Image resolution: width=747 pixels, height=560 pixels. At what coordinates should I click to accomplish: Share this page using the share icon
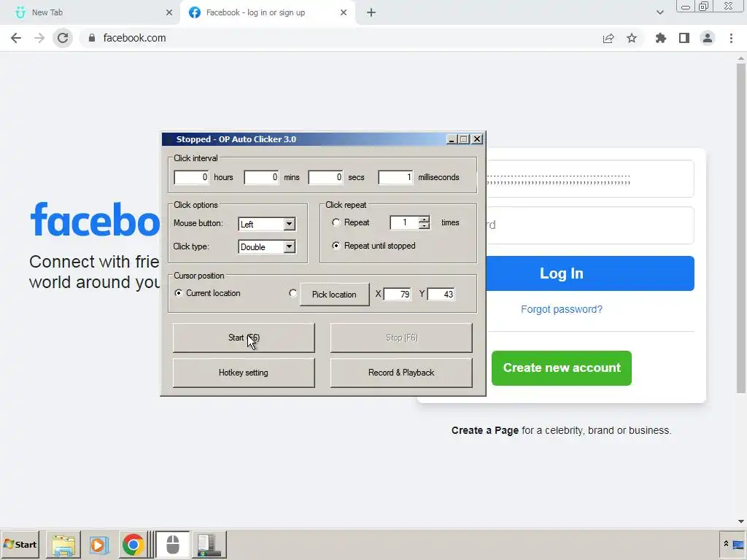(x=608, y=38)
